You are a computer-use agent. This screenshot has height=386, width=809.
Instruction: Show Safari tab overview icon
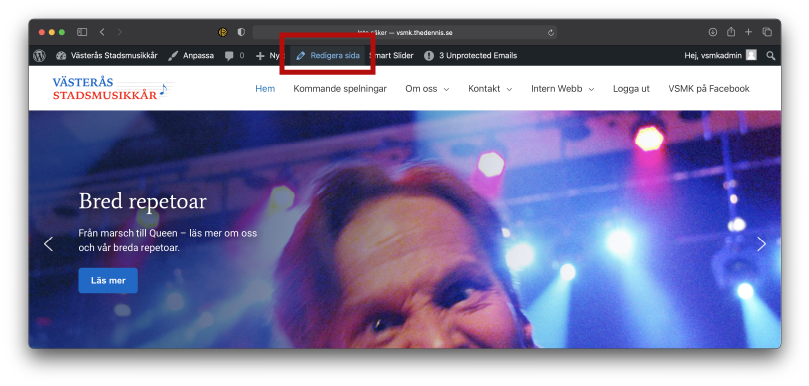[x=767, y=32]
